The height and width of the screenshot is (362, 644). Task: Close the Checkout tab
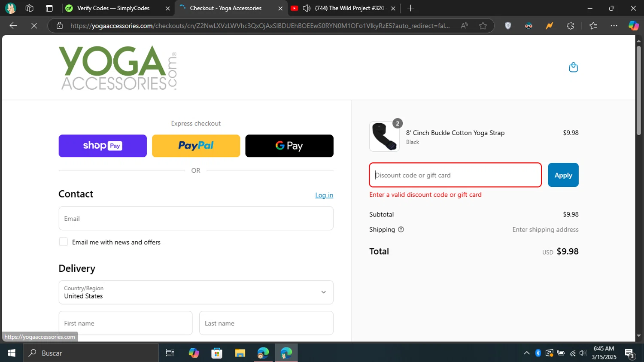coord(280,8)
